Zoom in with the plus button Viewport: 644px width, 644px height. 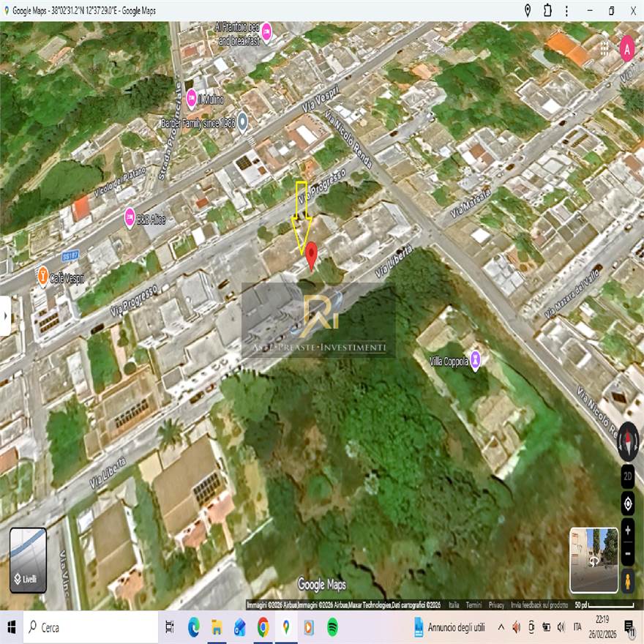click(628, 530)
